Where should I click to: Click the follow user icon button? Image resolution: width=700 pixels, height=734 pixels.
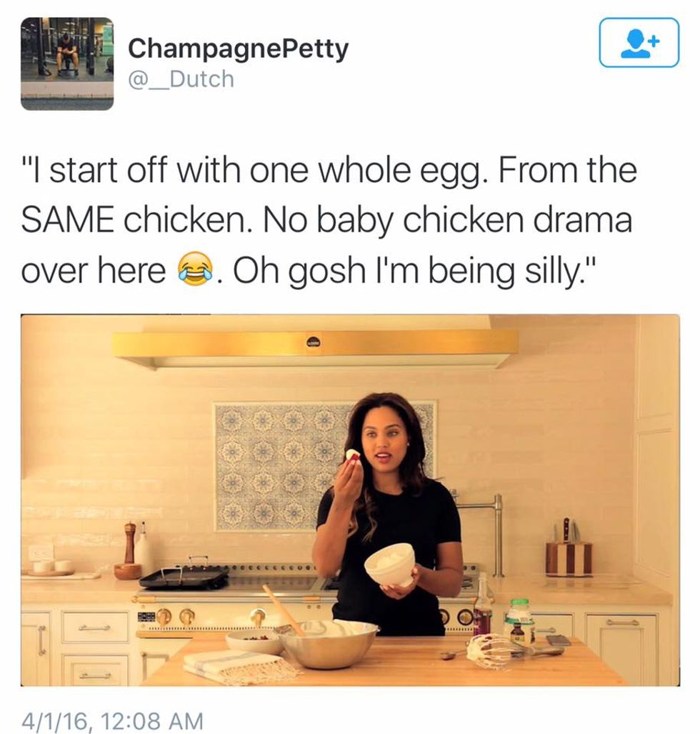tap(639, 43)
